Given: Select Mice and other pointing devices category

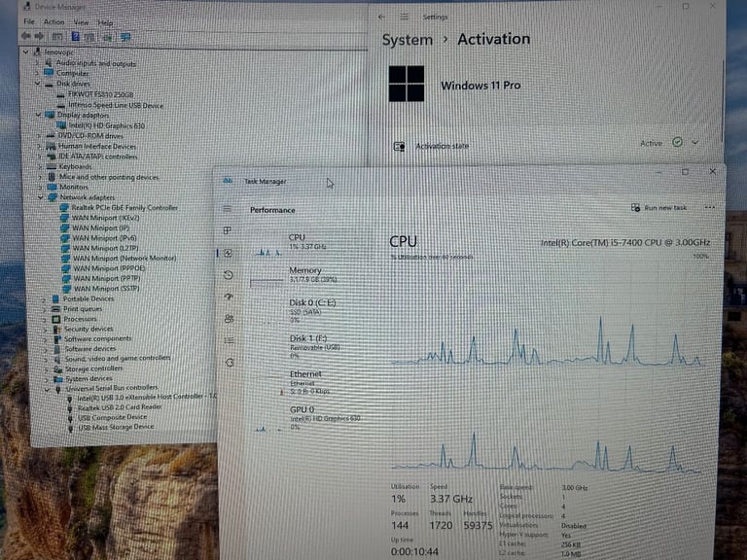Looking at the screenshot, I should click(x=109, y=177).
